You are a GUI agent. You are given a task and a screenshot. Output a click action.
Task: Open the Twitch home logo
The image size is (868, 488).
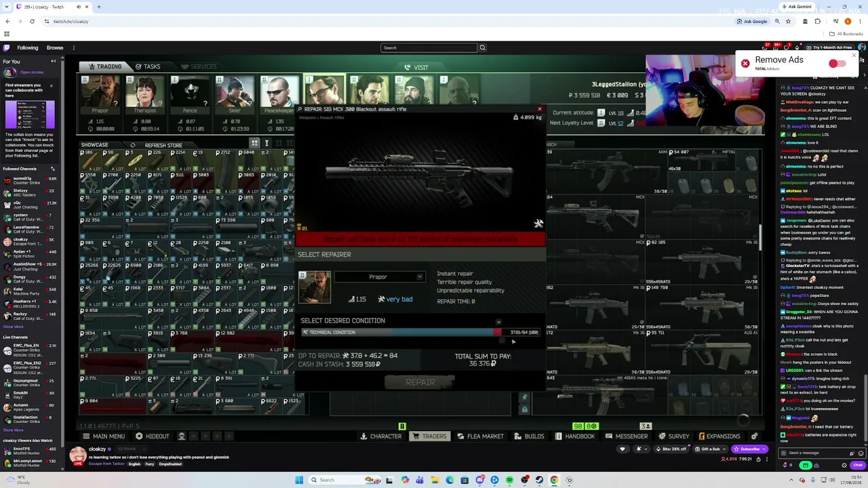[x=6, y=47]
